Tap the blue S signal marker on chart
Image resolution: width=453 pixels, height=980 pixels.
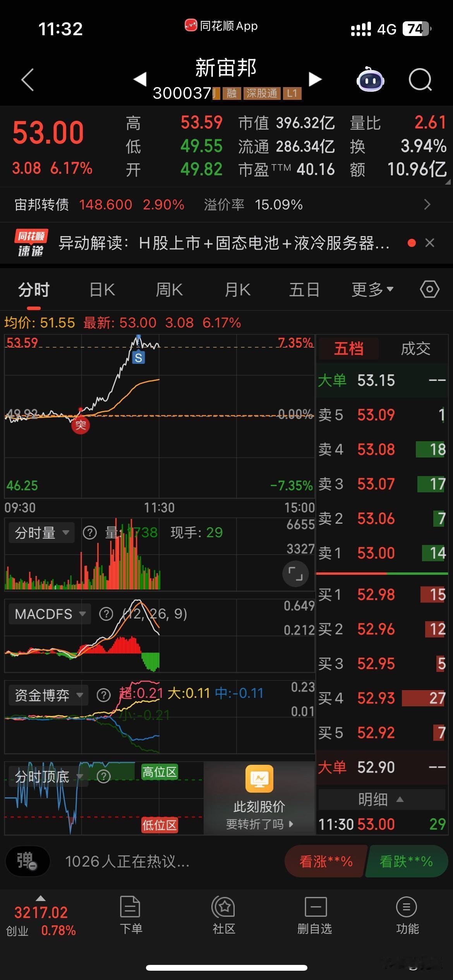138,357
